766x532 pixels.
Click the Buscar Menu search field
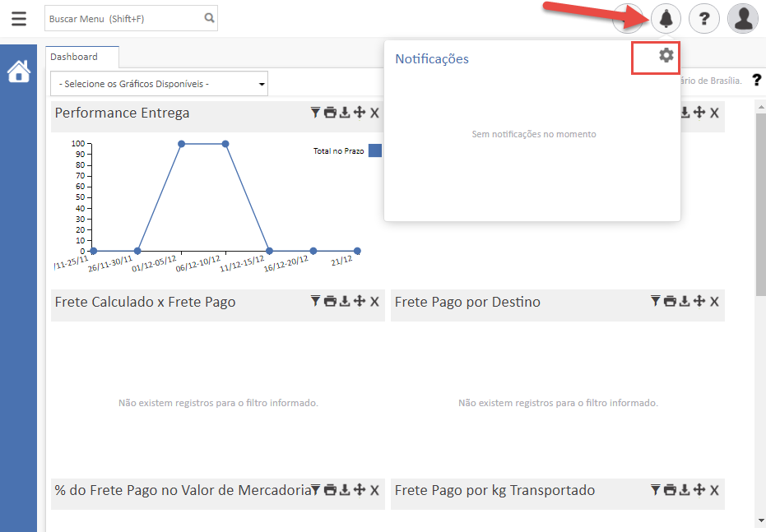pyautogui.click(x=123, y=18)
